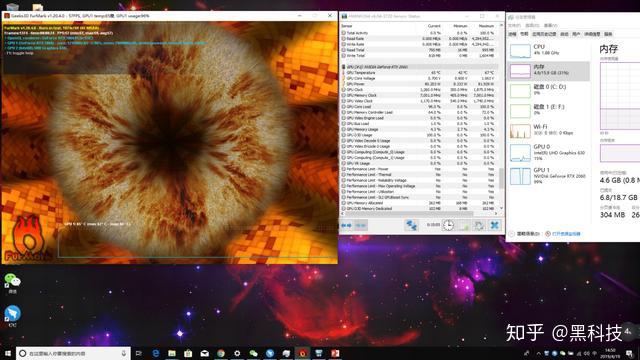Click the GPU Temperature thermometer sensor icon
This screenshot has height=360, width=640.
tap(344, 73)
